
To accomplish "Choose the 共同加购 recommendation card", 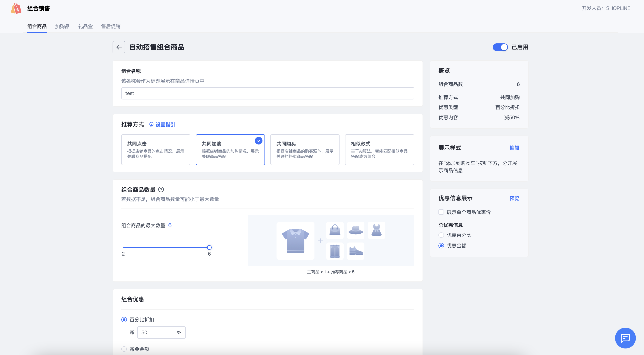I will 230,150.
